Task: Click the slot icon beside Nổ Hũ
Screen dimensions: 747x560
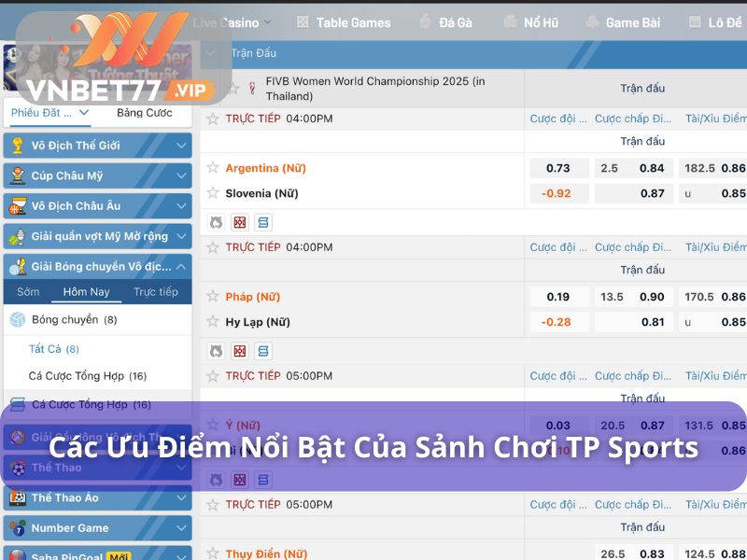Action: [510, 21]
